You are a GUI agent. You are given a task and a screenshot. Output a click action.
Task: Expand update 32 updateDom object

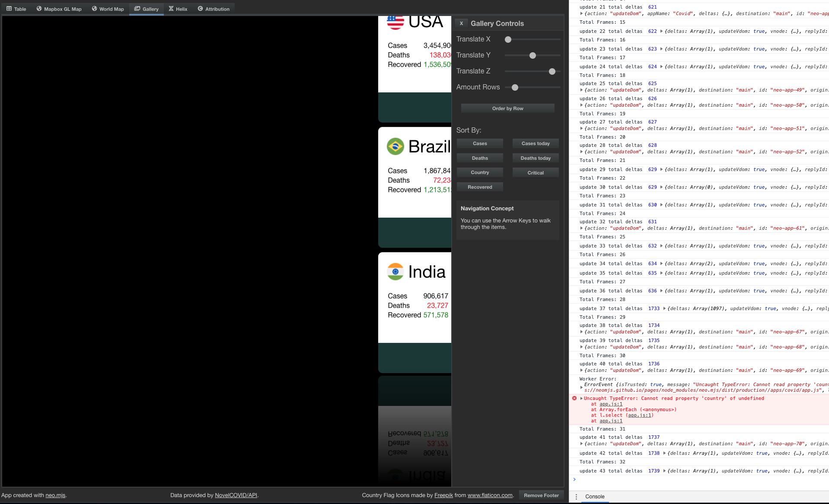581,228
